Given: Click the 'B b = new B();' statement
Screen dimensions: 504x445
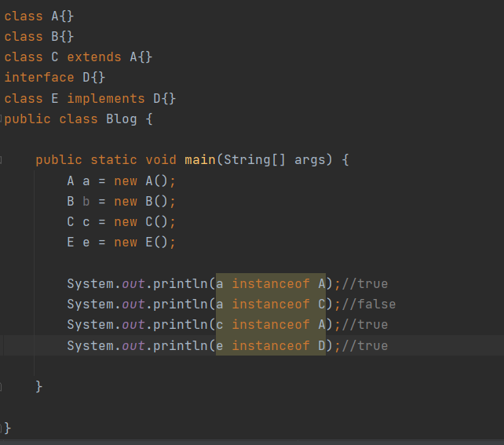Looking at the screenshot, I should tap(121, 202).
